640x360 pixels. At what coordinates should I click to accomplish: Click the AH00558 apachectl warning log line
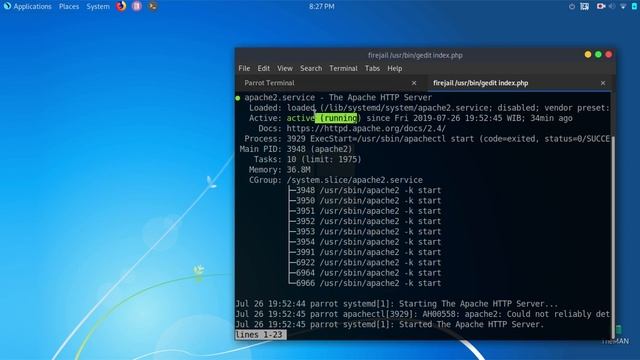(422, 314)
